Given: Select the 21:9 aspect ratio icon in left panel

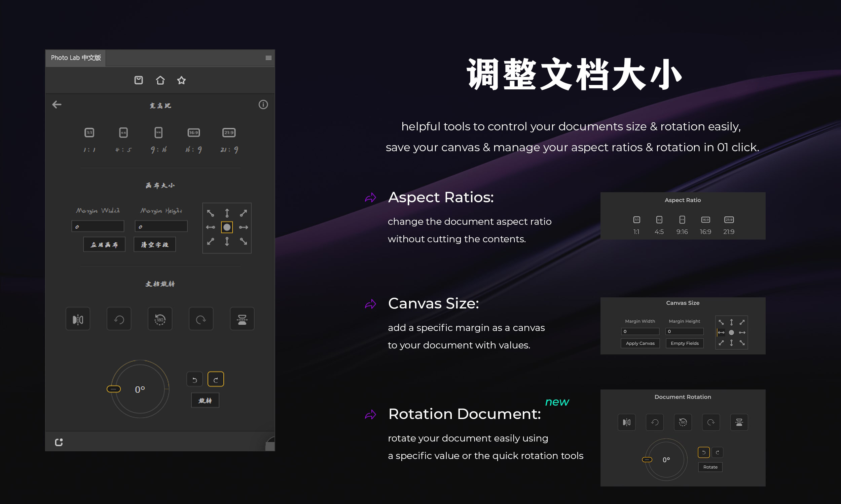Looking at the screenshot, I should (229, 132).
